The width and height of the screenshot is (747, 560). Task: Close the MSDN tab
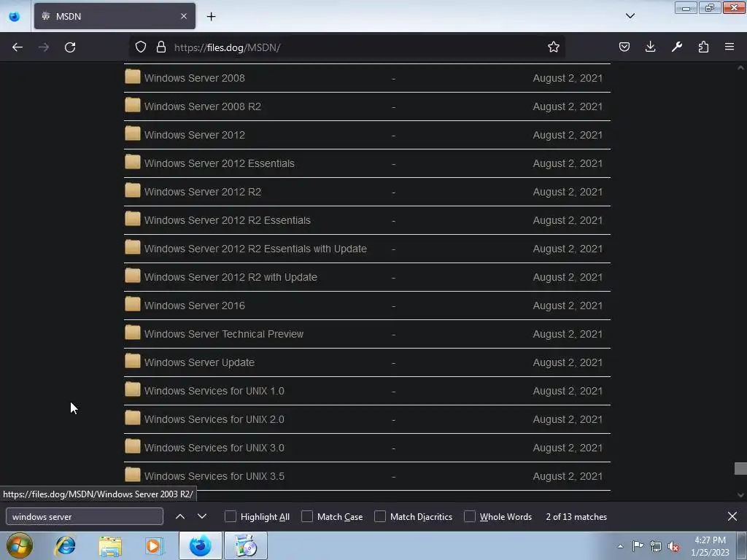coord(184,16)
